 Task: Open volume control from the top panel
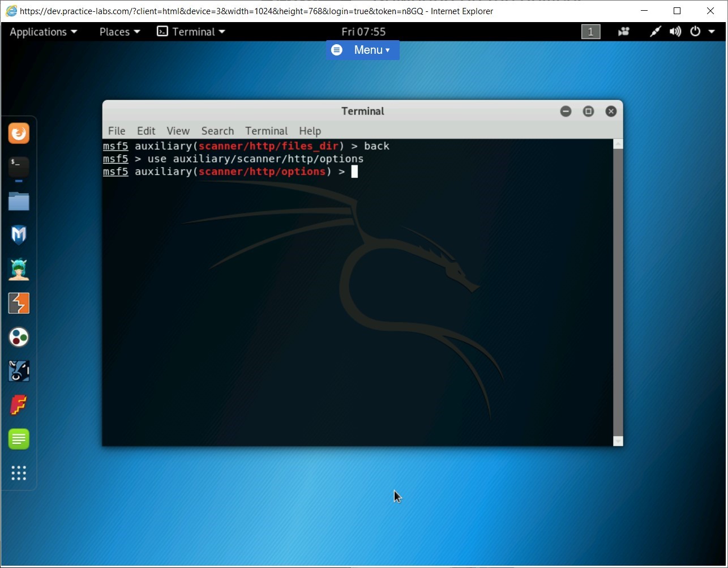675,32
